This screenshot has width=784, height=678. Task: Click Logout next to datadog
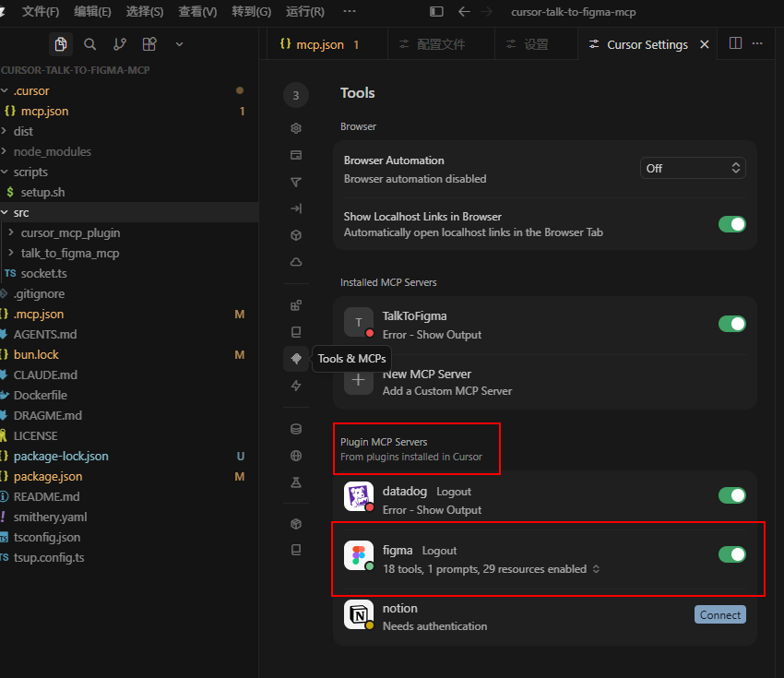point(454,492)
